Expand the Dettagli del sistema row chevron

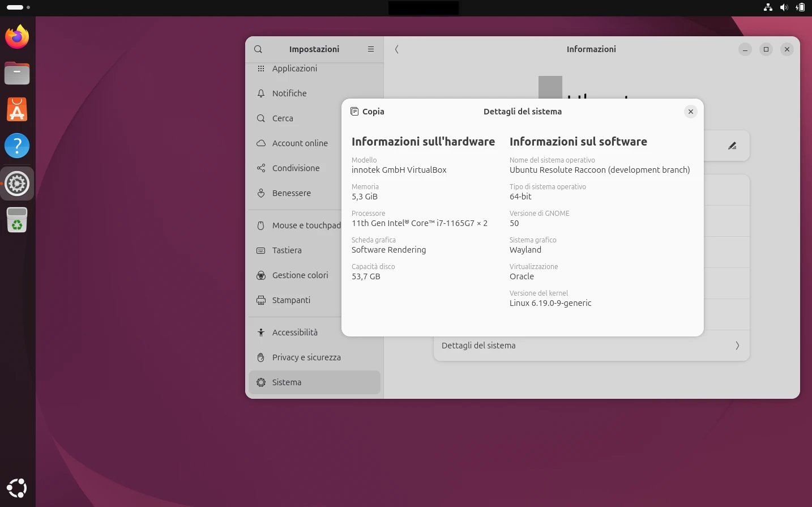click(737, 346)
